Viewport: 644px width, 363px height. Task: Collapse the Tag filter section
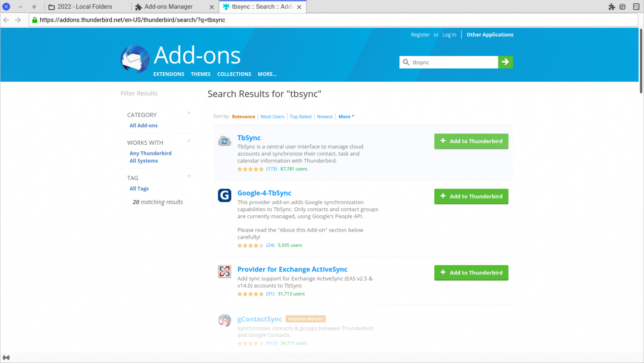pos(189,176)
